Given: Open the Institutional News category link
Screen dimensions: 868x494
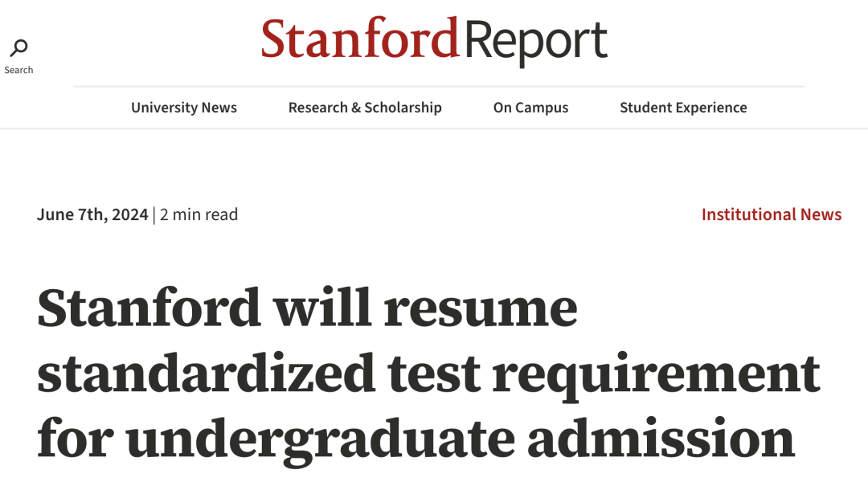Looking at the screenshot, I should pyautogui.click(x=771, y=214).
